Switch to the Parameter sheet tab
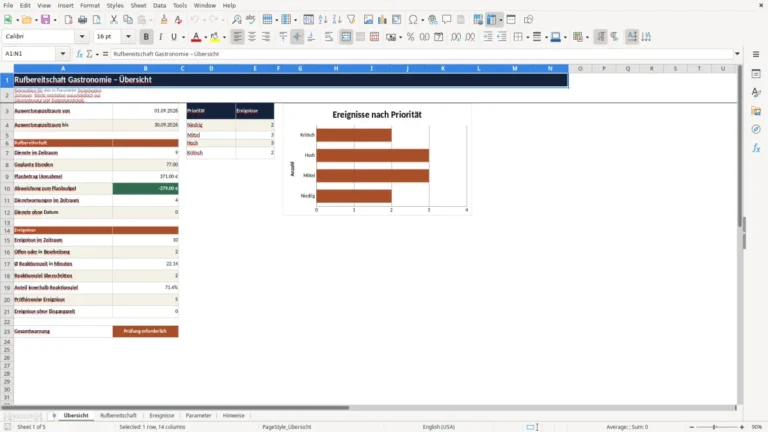 pos(198,415)
